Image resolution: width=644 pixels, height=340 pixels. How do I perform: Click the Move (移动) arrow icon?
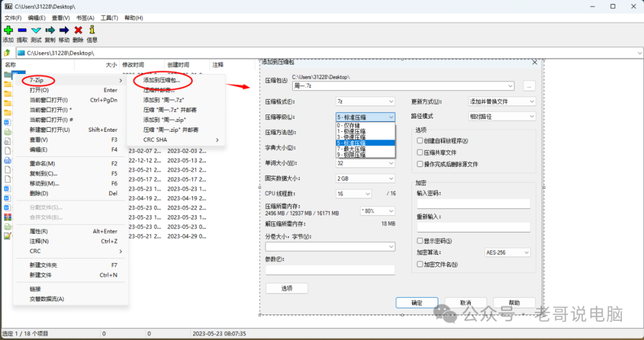click(64, 30)
